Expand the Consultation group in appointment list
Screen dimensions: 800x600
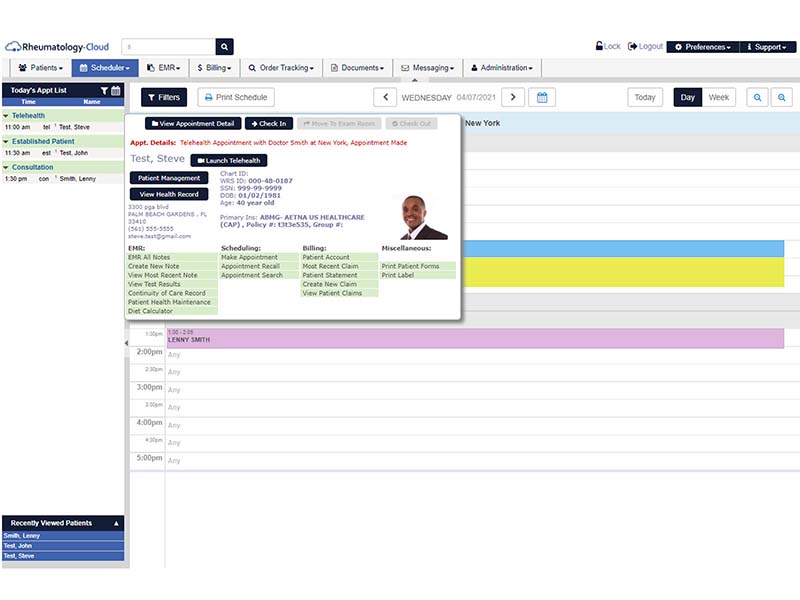pyautogui.click(x=6, y=167)
